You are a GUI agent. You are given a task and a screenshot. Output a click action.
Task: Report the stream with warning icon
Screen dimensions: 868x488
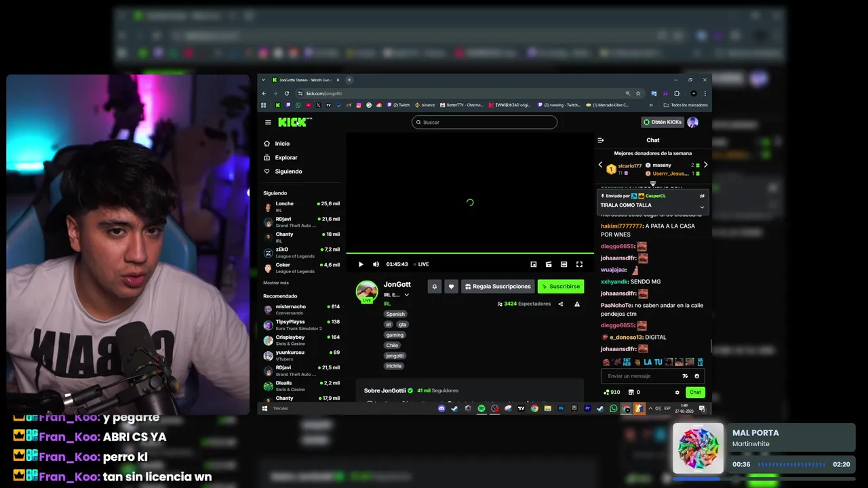577,304
